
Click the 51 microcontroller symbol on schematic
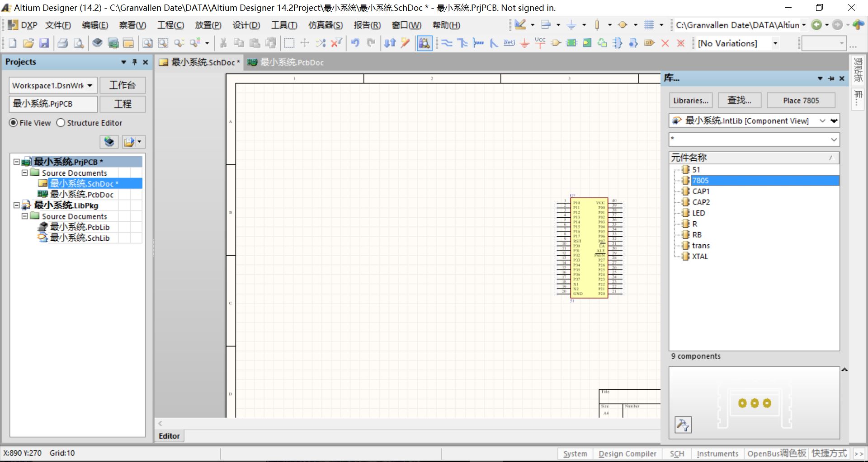coord(589,247)
